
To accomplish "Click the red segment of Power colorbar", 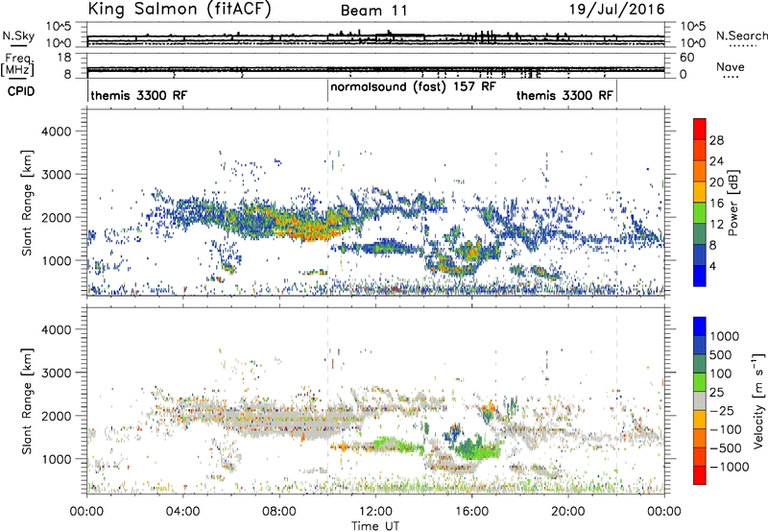I will point(700,130).
